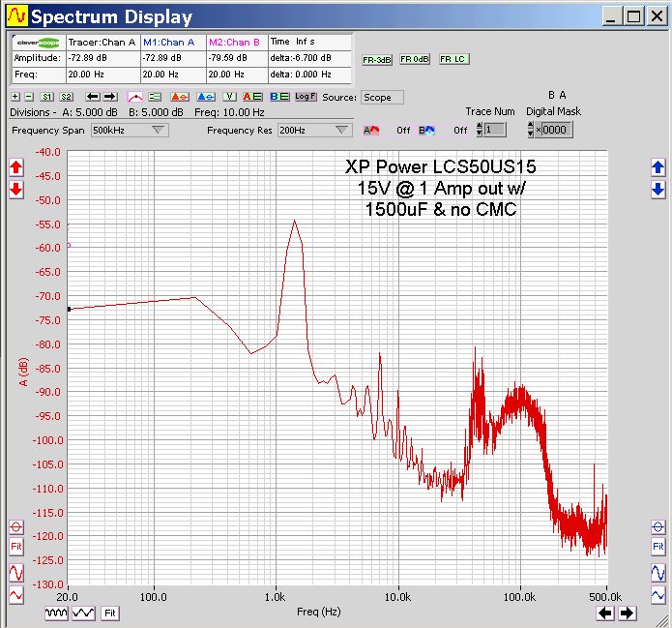Increment the Digital Mask stepper
Screen dimensions: 672x628
point(530,126)
